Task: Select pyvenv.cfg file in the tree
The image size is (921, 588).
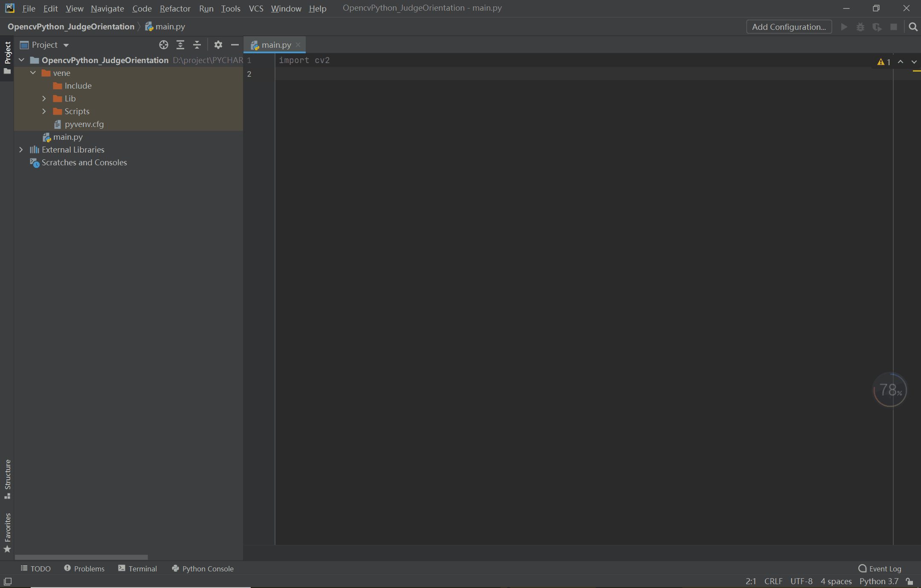Action: point(84,124)
